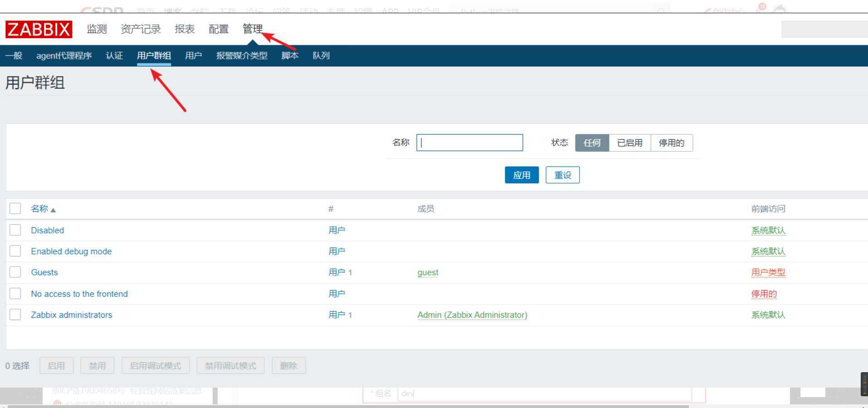Click the ZABBIX logo
This screenshot has height=408, width=868.
point(39,29)
